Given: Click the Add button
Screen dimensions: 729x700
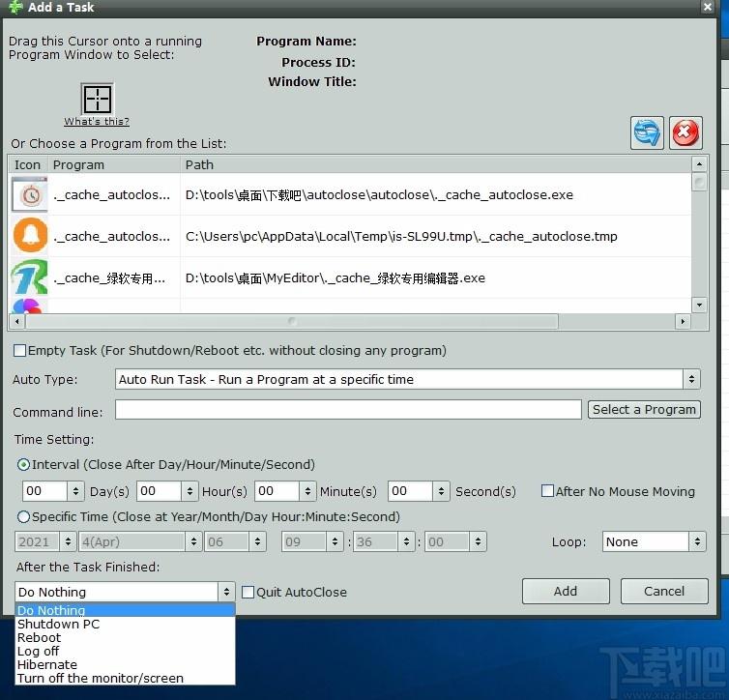Looking at the screenshot, I should coord(566,592).
